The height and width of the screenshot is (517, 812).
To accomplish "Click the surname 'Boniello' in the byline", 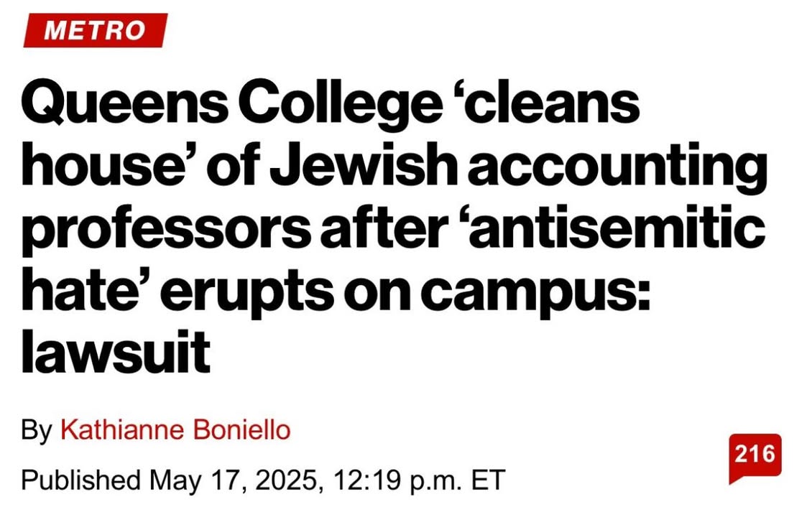I will click(x=242, y=431).
